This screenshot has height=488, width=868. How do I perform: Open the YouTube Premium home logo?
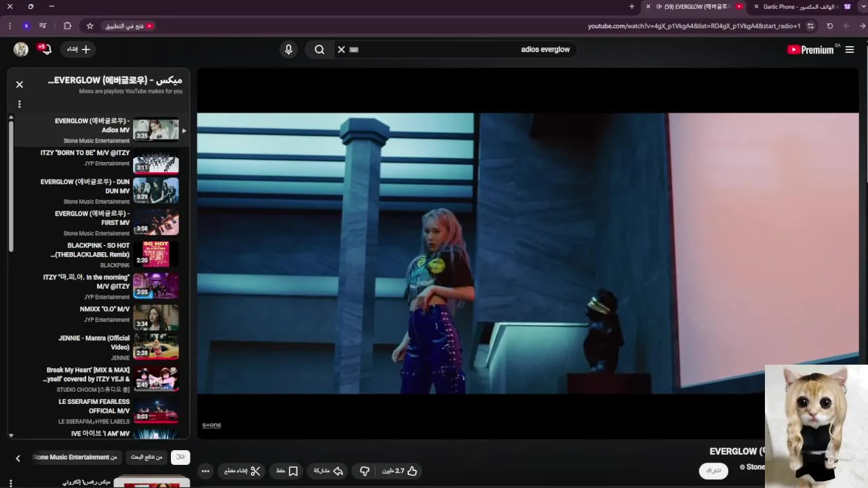click(x=810, y=49)
